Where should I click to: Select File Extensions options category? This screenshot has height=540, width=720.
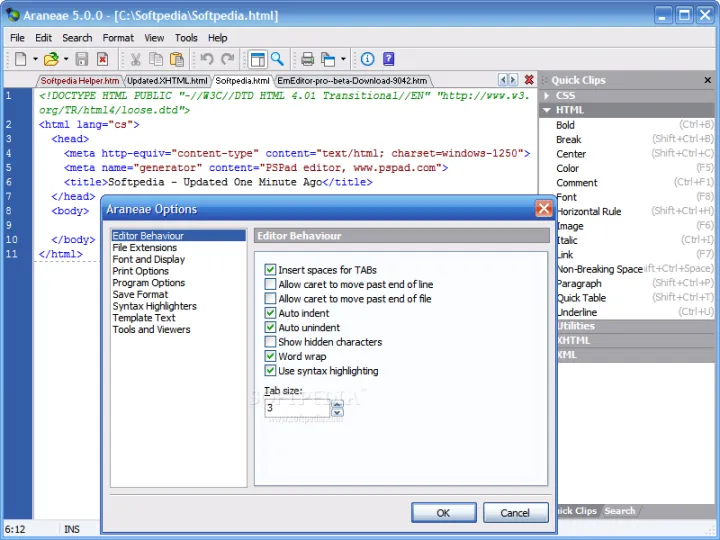pyautogui.click(x=145, y=248)
